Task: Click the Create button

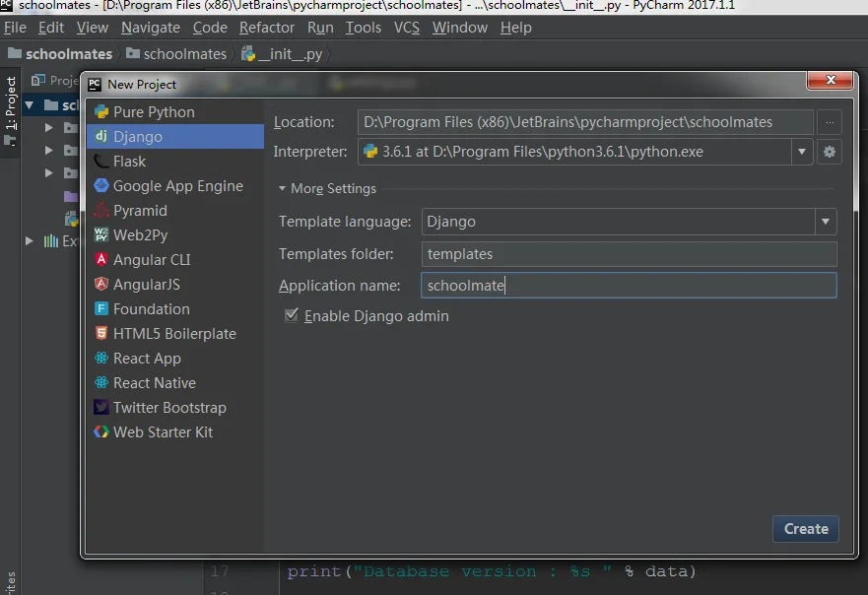Action: [806, 529]
